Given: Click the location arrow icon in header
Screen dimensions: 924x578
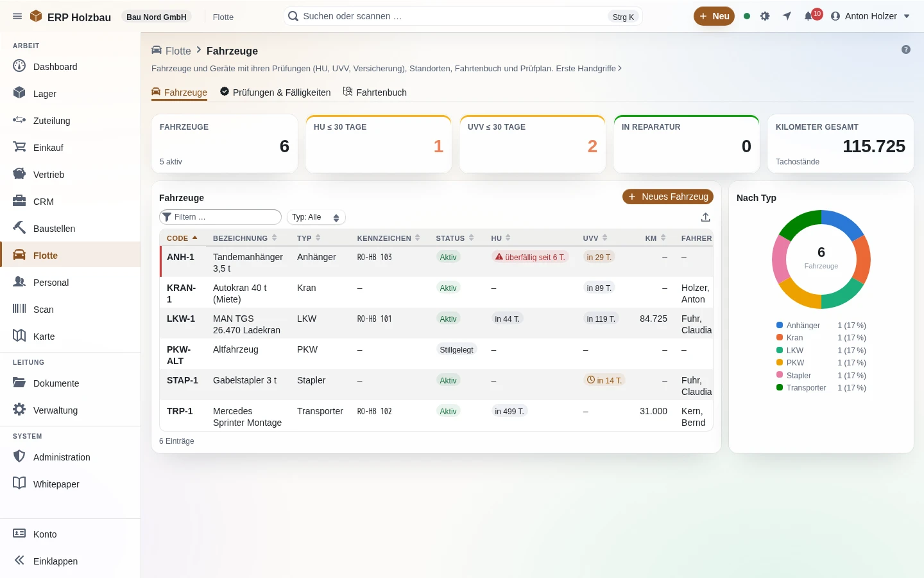Looking at the screenshot, I should pos(787,16).
